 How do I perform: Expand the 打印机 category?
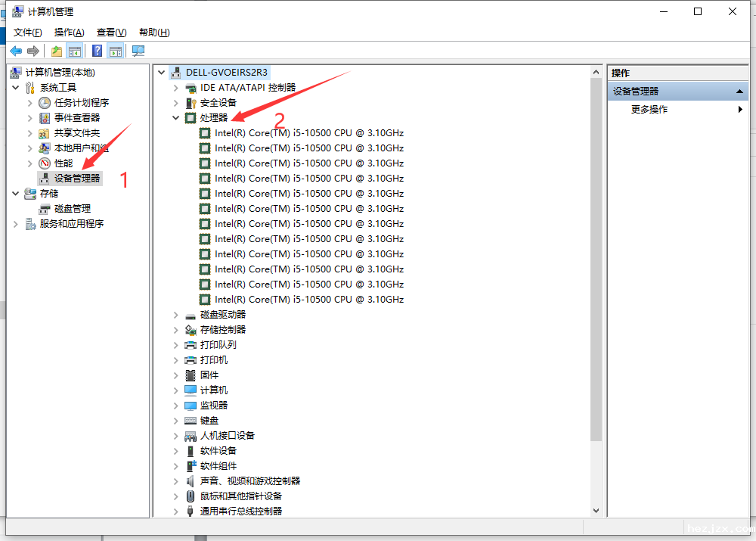(176, 360)
